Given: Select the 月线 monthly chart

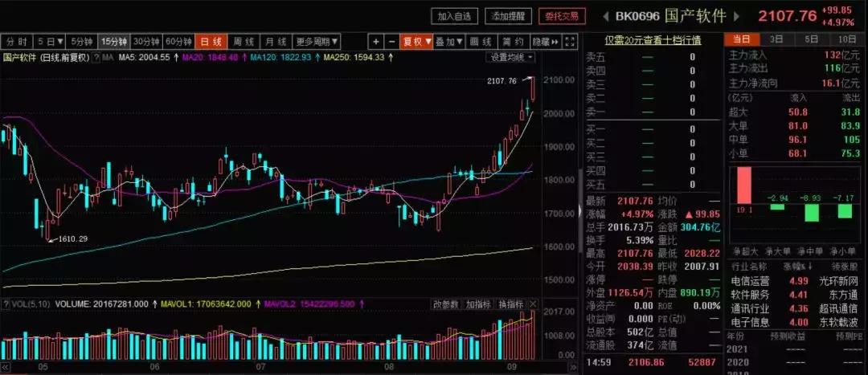Looking at the screenshot, I should pos(276,42).
